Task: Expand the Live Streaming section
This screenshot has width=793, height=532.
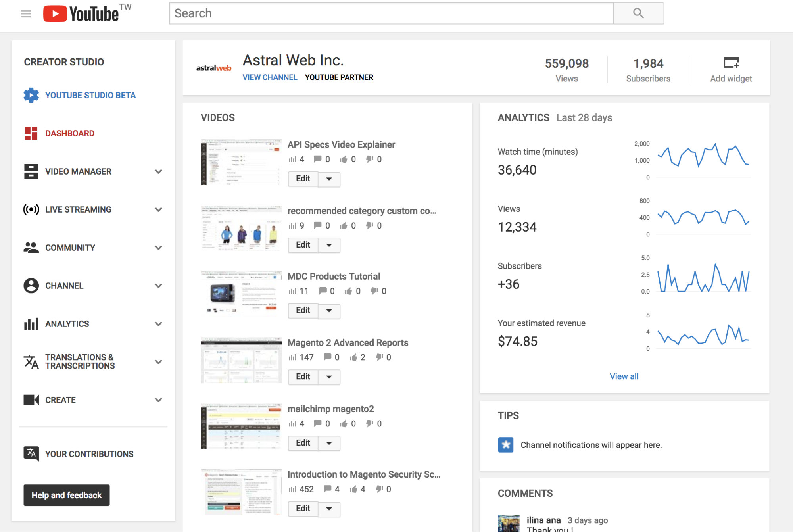Action: click(158, 209)
